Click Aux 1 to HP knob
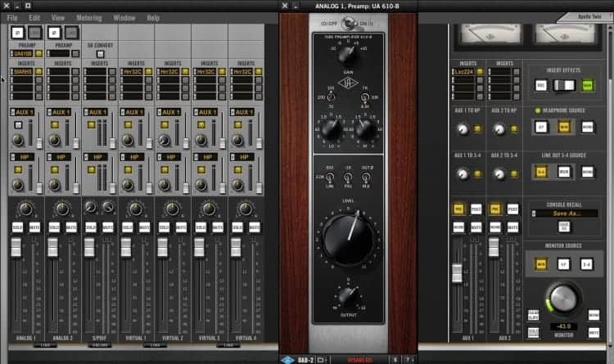Screen dimensions: 614x364 click(x=463, y=129)
